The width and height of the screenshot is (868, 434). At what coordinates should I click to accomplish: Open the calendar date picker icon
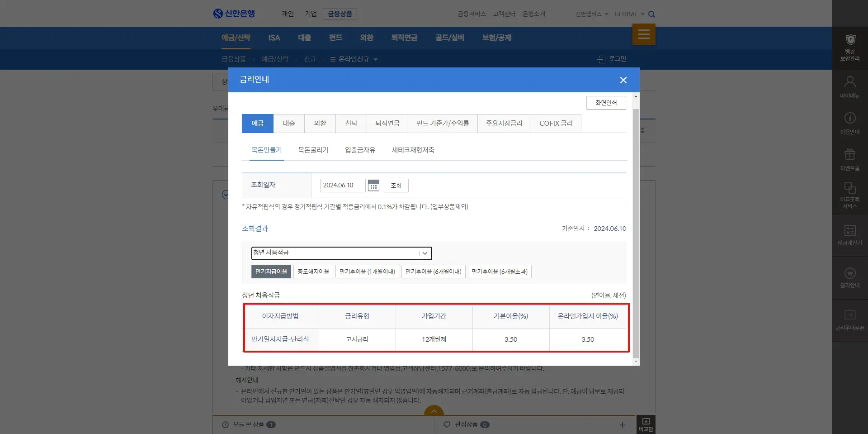[x=373, y=186]
